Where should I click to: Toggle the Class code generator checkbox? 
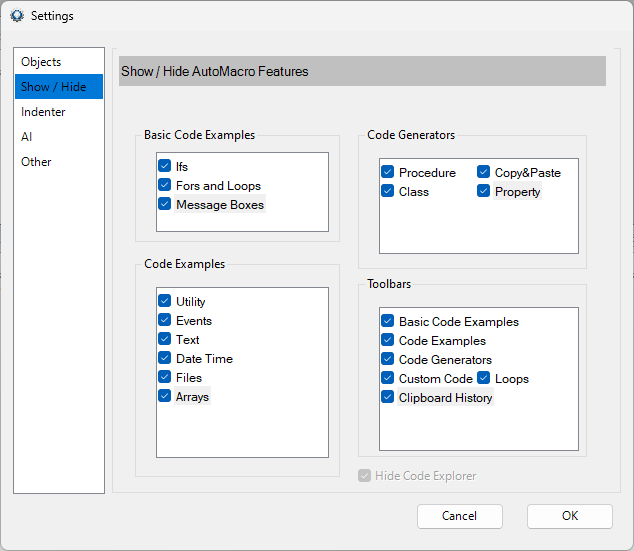[387, 191]
